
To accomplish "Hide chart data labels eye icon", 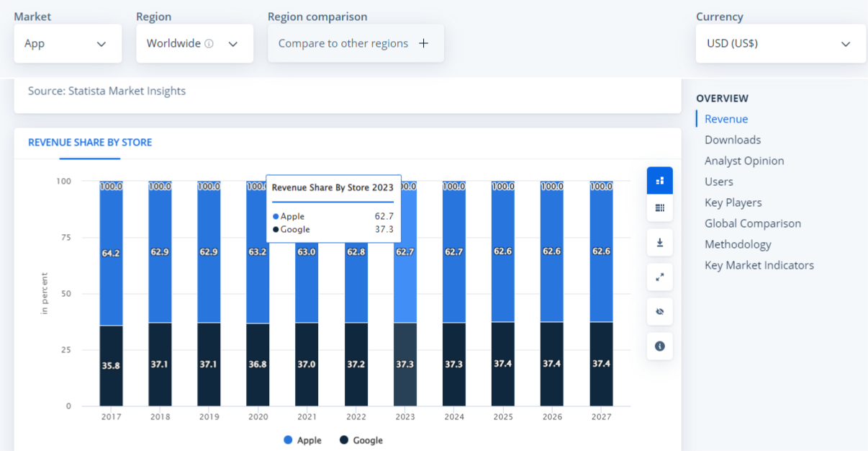I will [659, 311].
